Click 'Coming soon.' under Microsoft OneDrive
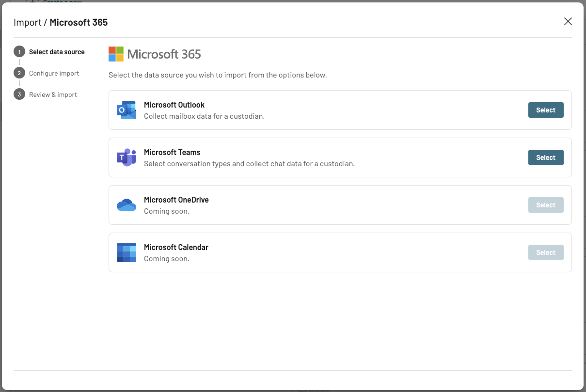The width and height of the screenshot is (586, 392). click(166, 211)
